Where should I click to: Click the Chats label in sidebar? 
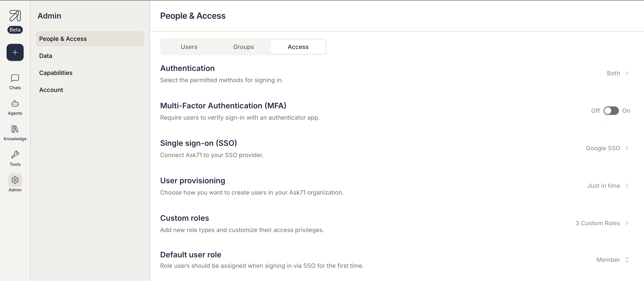click(15, 88)
